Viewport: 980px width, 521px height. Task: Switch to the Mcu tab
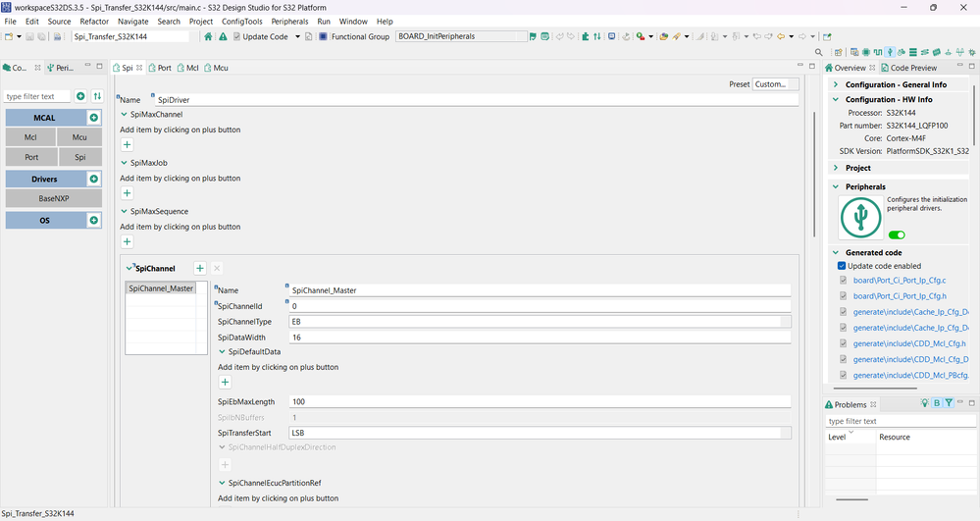pos(216,68)
